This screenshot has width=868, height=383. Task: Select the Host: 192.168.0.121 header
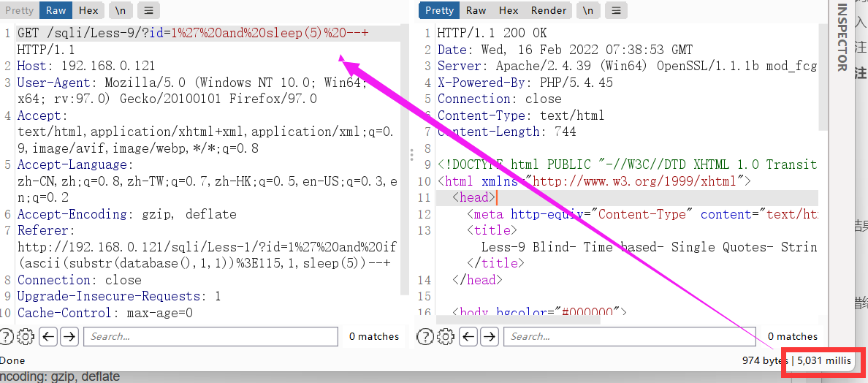click(x=85, y=67)
